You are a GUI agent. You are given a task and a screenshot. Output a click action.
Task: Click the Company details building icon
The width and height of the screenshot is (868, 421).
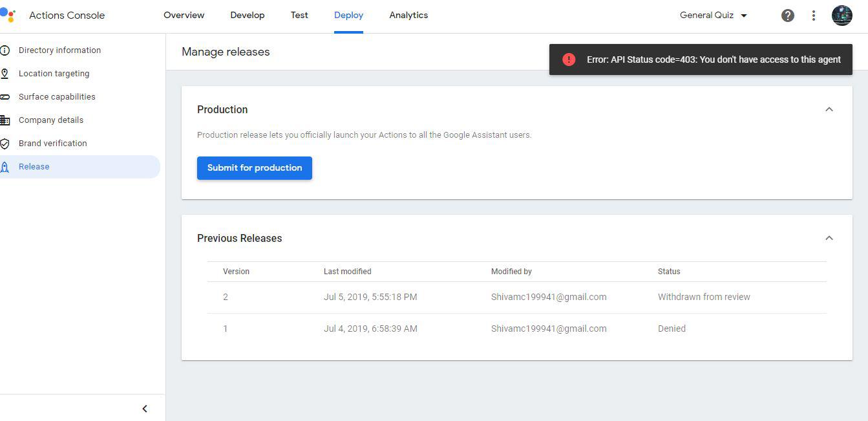point(7,120)
